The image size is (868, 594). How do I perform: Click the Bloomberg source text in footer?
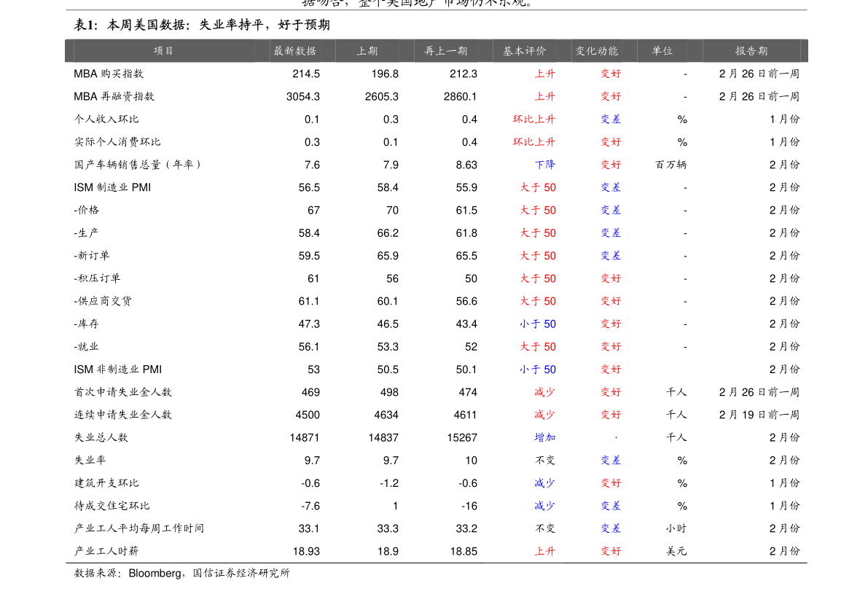[x=155, y=574]
